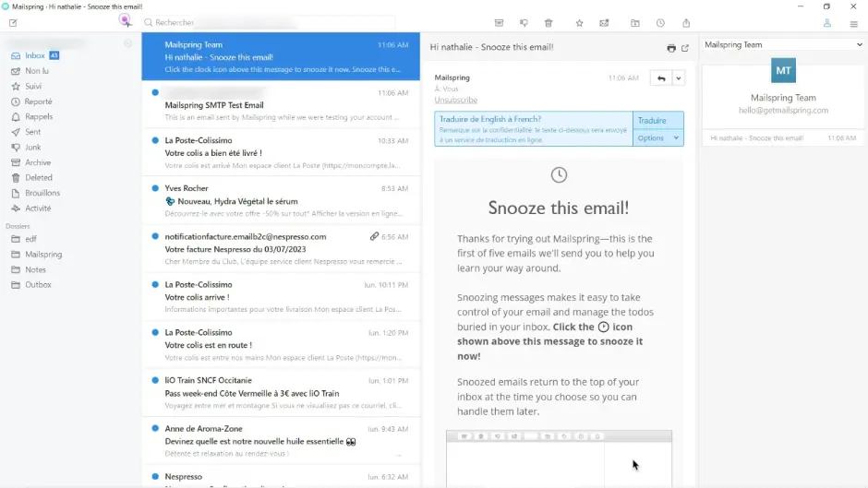The height and width of the screenshot is (488, 868).
Task: Toggle unread dot on Nespresso invoice email
Action: click(155, 236)
